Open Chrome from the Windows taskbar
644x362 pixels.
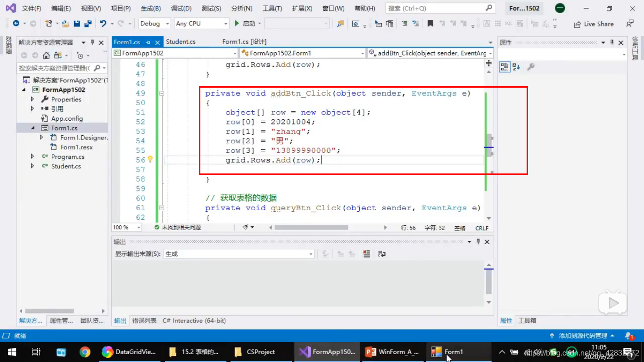coord(85,352)
